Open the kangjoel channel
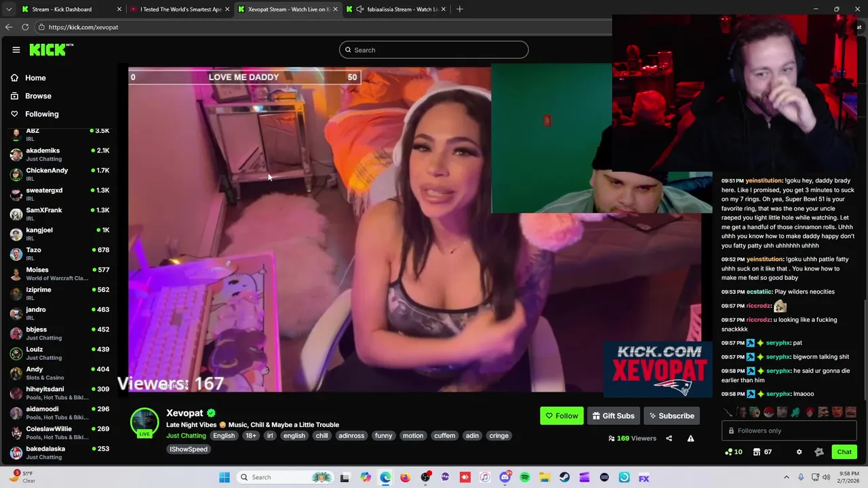Viewport: 868px width, 488px height. pyautogui.click(x=60, y=234)
